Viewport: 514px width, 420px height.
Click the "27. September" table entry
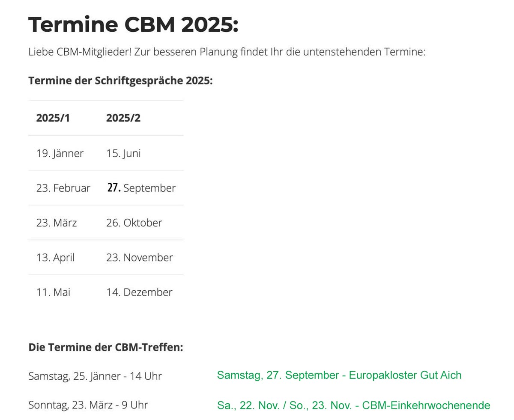tap(141, 188)
